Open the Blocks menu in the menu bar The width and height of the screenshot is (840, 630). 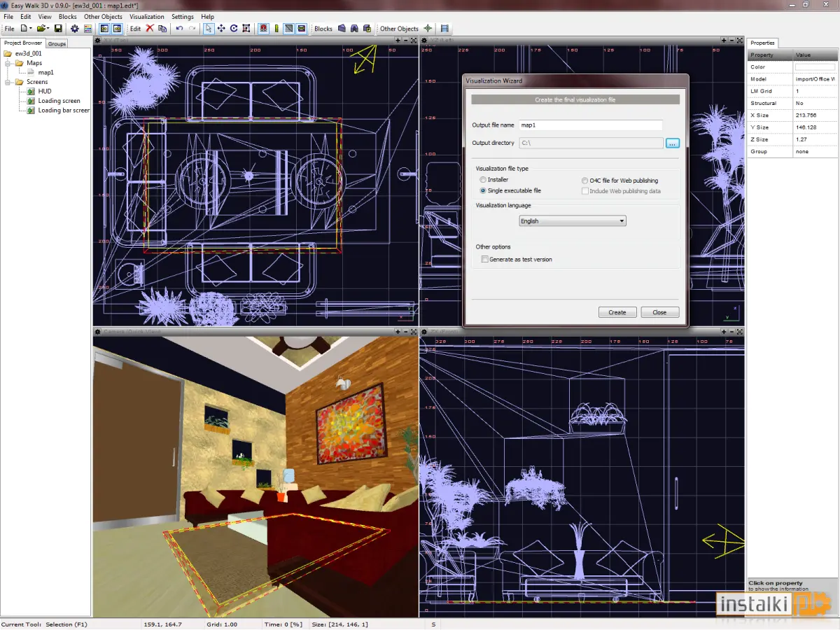point(68,16)
